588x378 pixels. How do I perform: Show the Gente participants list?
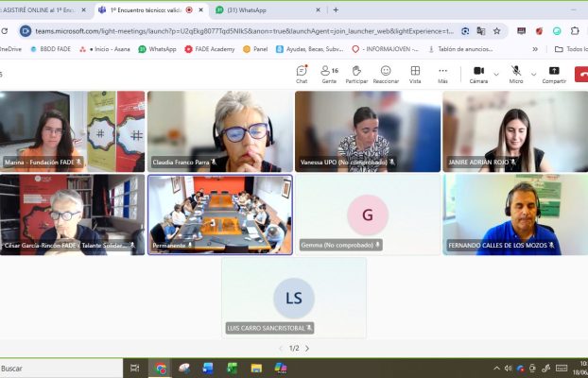[x=329, y=75]
